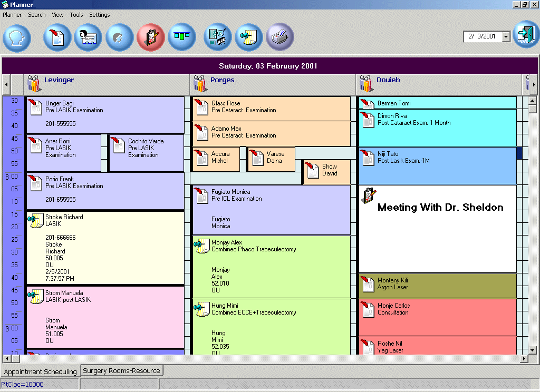
Task: Click the 9 00 time slot label
Action: coord(12,328)
